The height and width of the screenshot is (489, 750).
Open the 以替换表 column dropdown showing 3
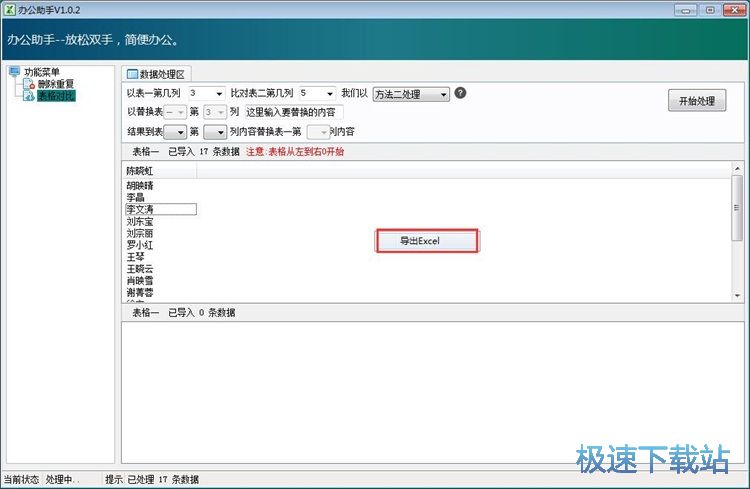(214, 112)
